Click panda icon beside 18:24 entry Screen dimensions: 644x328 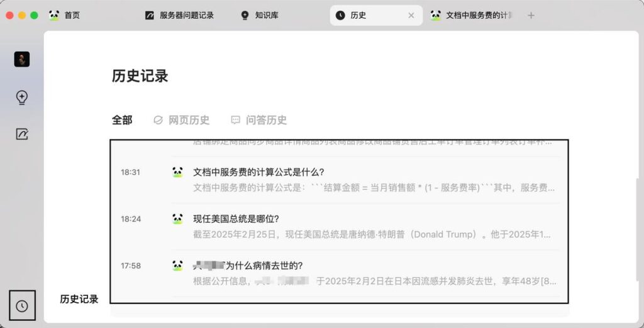point(177,218)
